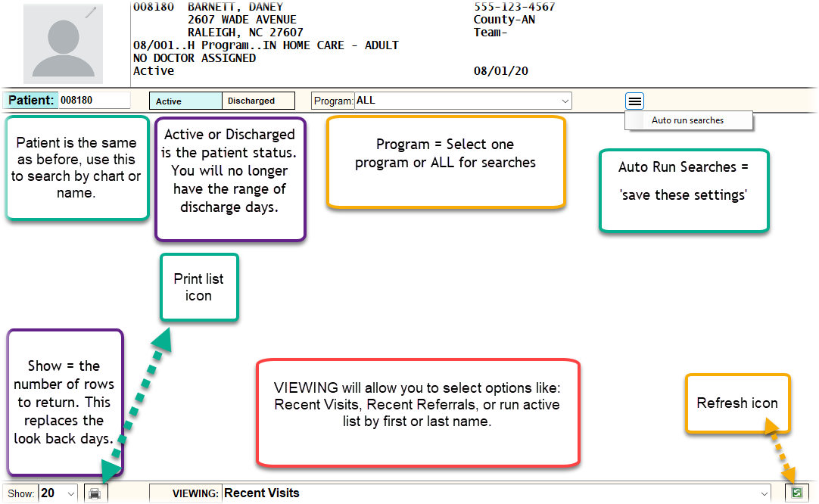
Task: Click the pencil edit icon on patient photo
Action: [91, 12]
